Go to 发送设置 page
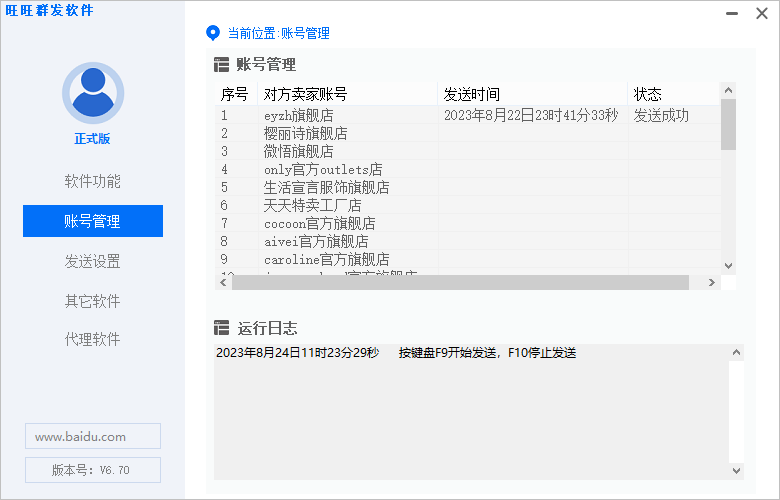This screenshot has width=780, height=500. tap(92, 261)
